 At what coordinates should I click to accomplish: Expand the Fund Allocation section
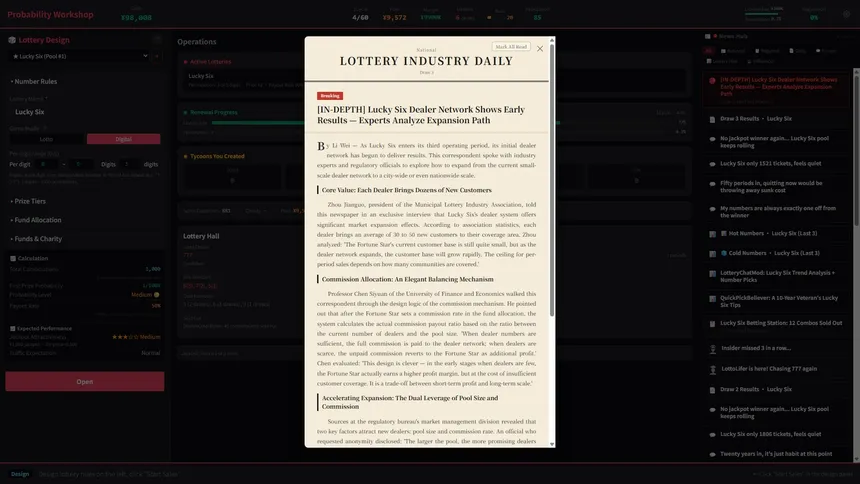pos(36,220)
